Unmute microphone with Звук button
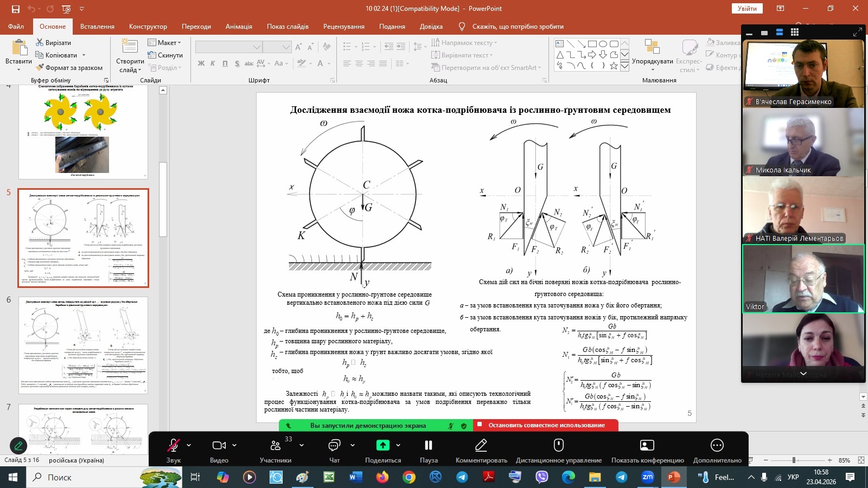868x488 pixels. 174,446
